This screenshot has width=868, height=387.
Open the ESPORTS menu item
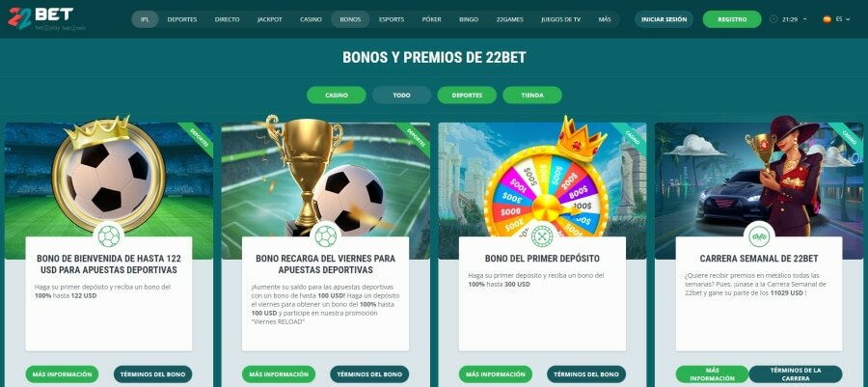click(x=392, y=19)
